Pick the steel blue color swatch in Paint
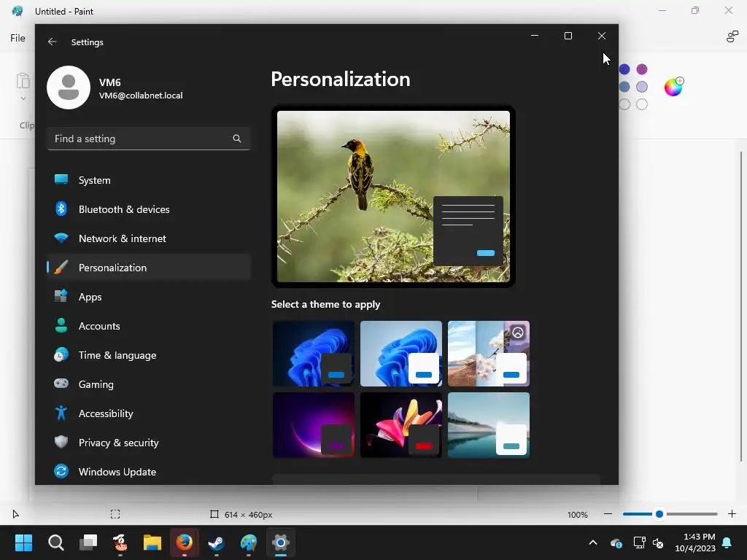Screen dimensions: 747x560 pos(624,87)
